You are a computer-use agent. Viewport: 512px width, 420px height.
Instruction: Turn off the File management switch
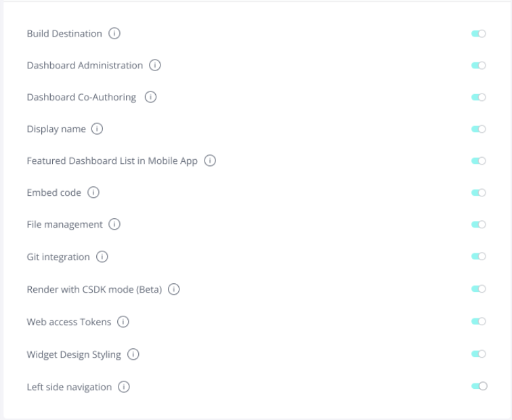478,225
